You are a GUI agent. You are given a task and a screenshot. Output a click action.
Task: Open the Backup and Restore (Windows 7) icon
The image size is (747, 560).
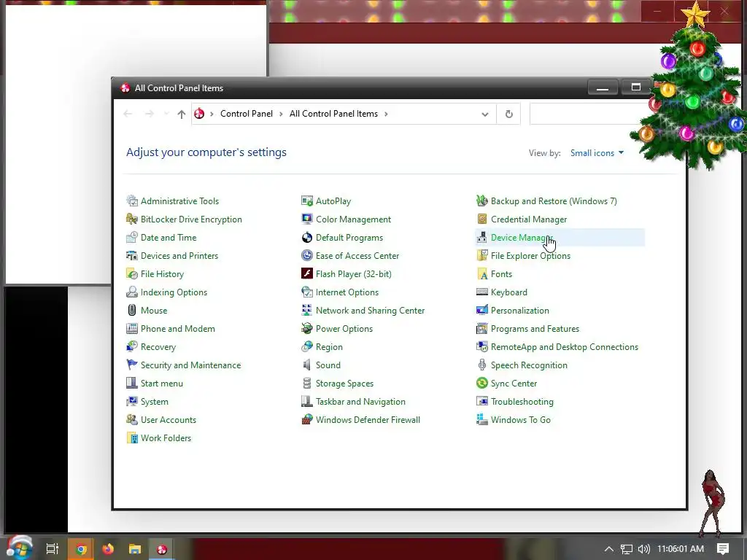click(482, 201)
